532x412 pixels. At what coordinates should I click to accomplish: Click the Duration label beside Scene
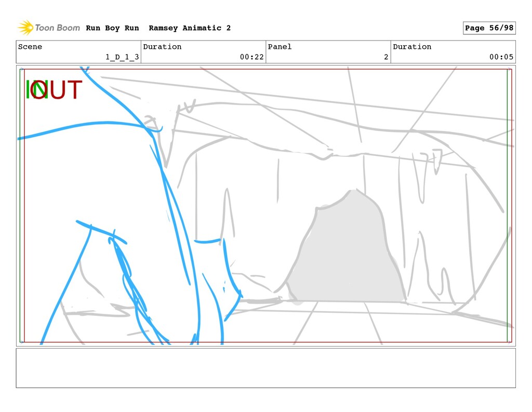tap(162, 46)
